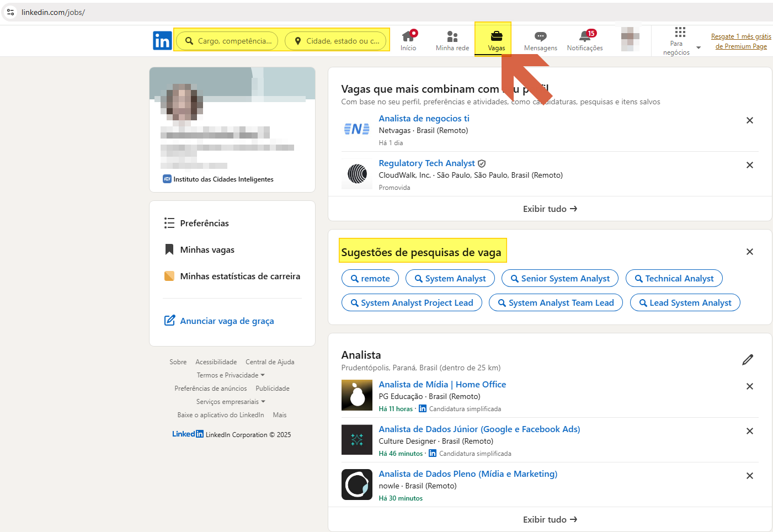Viewport: 773px width, 532px height.
Task: Open Mensagens chat icon
Action: (541, 41)
